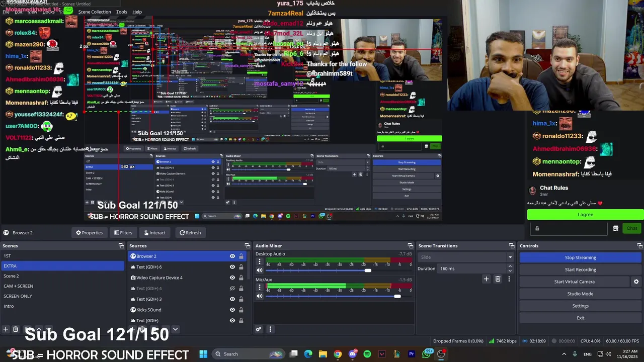Image resolution: width=644 pixels, height=362 pixels.
Task: Click Start Recording button
Action: (x=581, y=269)
